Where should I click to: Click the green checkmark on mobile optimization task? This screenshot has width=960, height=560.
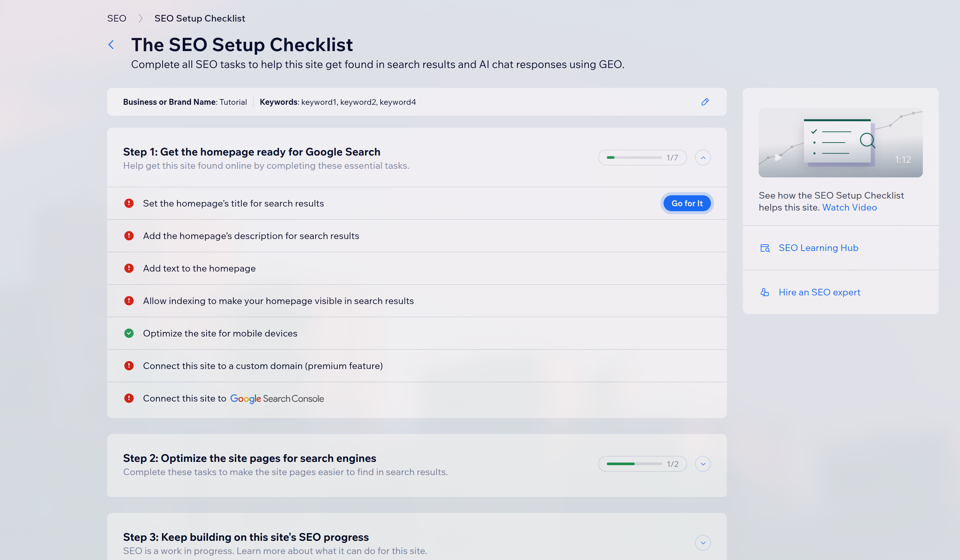(129, 333)
